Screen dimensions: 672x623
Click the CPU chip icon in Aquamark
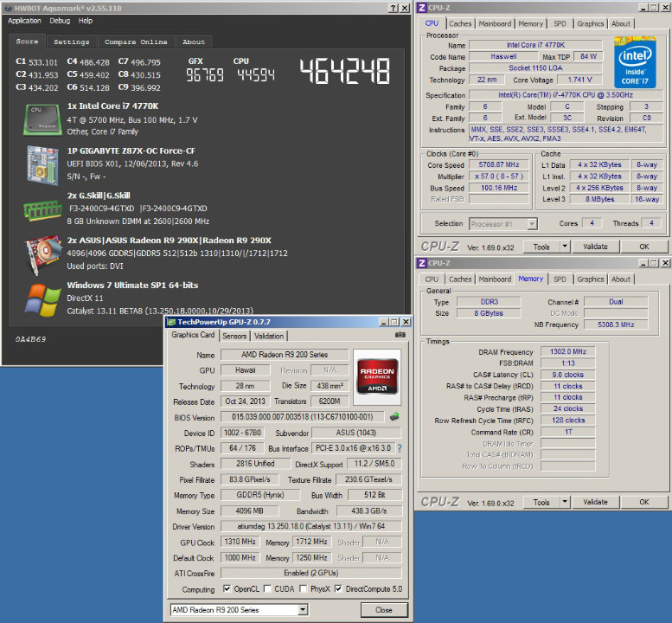(42, 119)
